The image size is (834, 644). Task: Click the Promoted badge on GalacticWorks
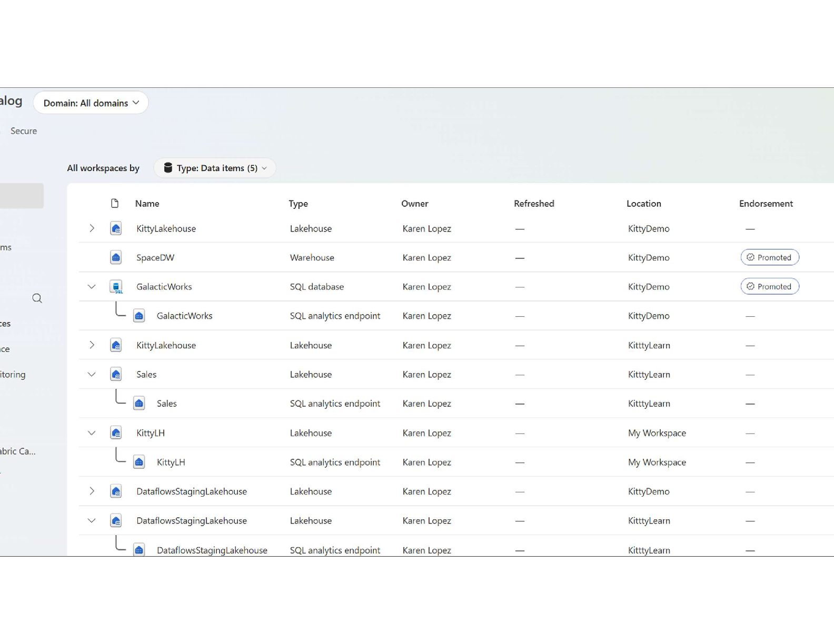click(x=770, y=287)
